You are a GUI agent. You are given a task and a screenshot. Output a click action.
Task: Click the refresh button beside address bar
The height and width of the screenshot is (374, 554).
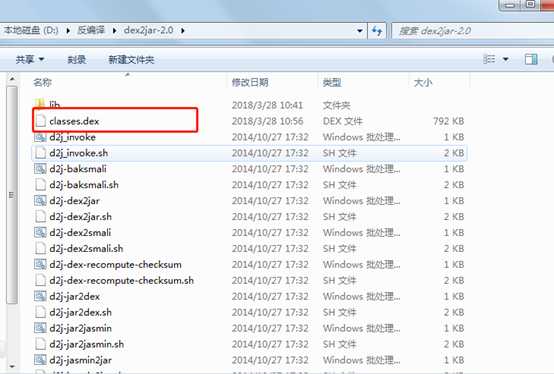[x=377, y=31]
